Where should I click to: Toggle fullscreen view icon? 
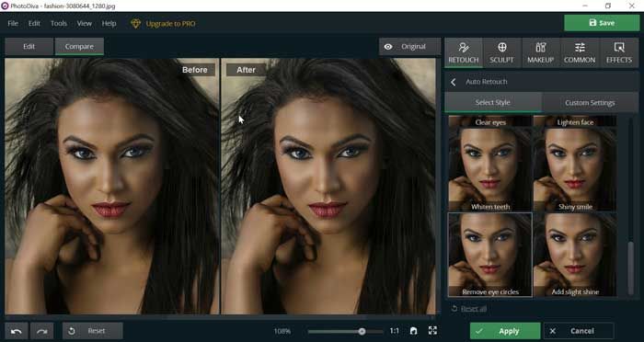click(432, 330)
